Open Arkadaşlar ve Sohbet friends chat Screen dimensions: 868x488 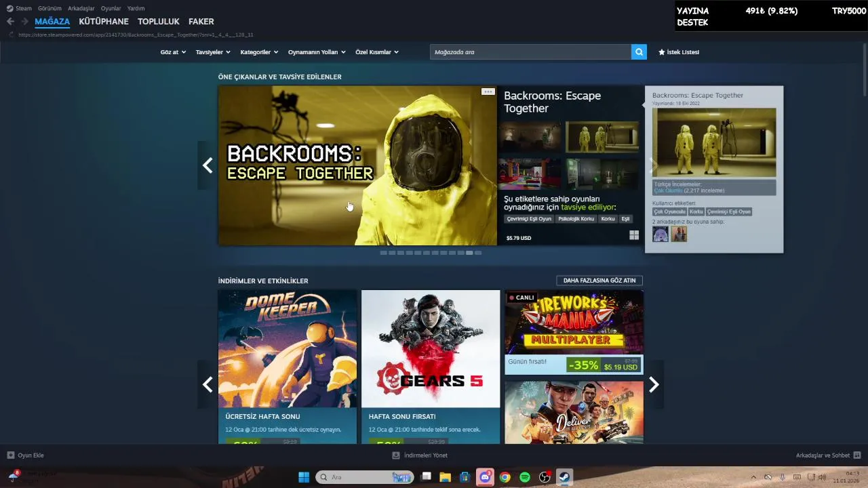coord(828,455)
